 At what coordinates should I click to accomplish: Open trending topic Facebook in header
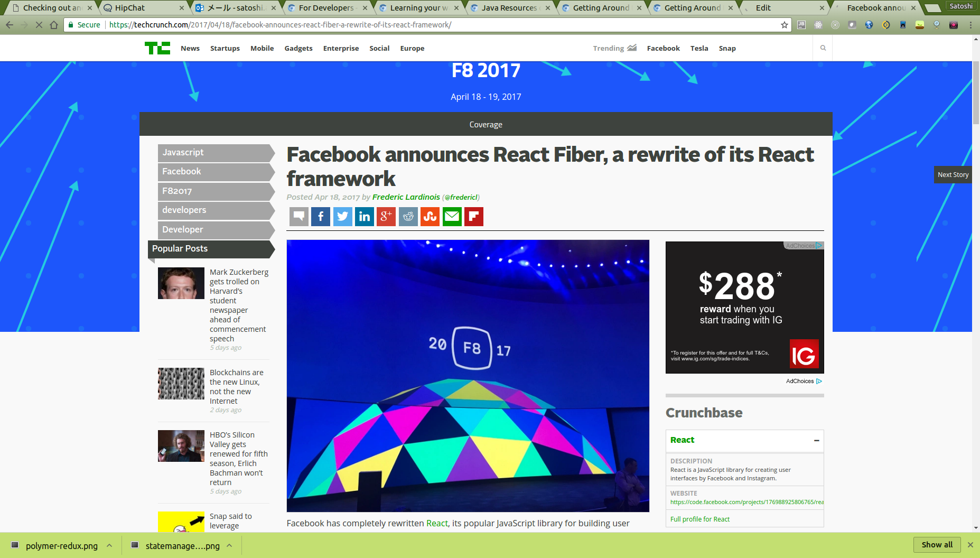click(x=663, y=48)
